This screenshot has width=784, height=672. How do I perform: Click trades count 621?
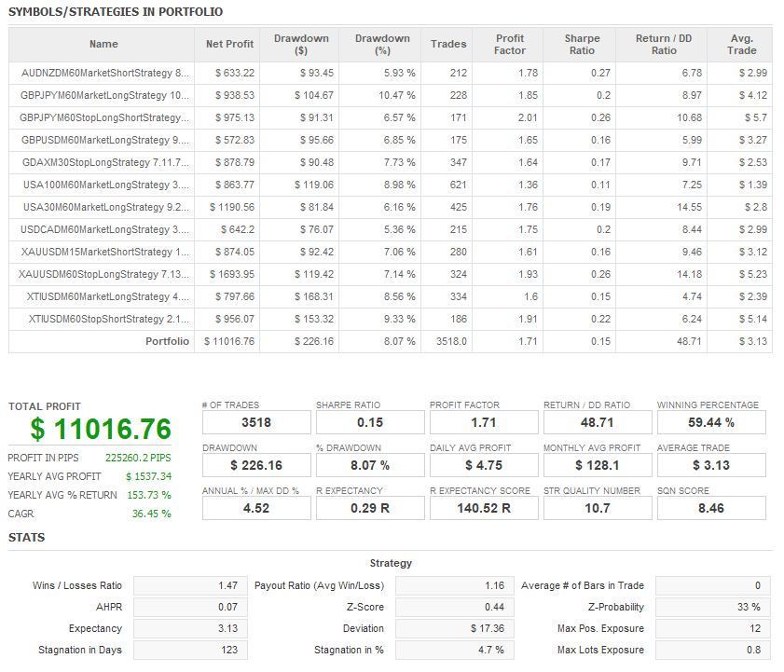(x=458, y=185)
